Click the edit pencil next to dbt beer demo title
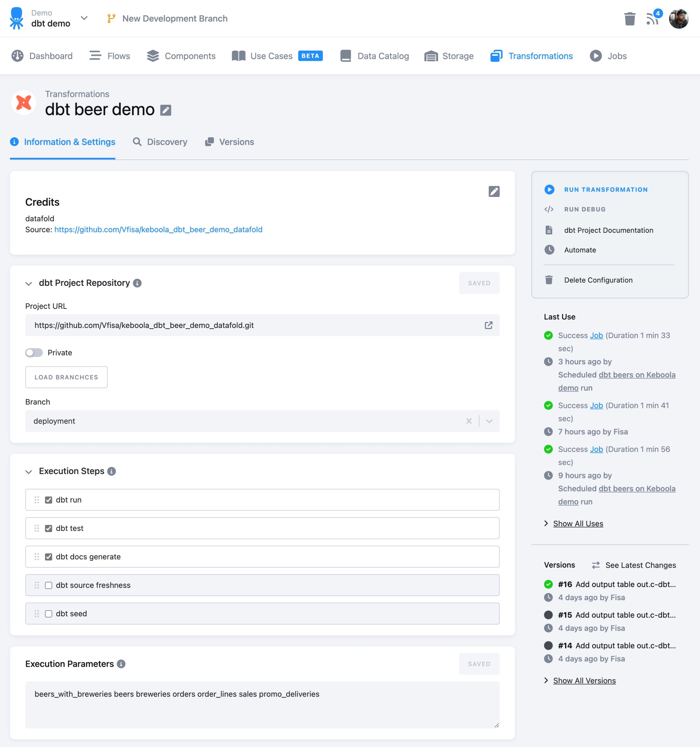700x747 pixels. point(166,110)
